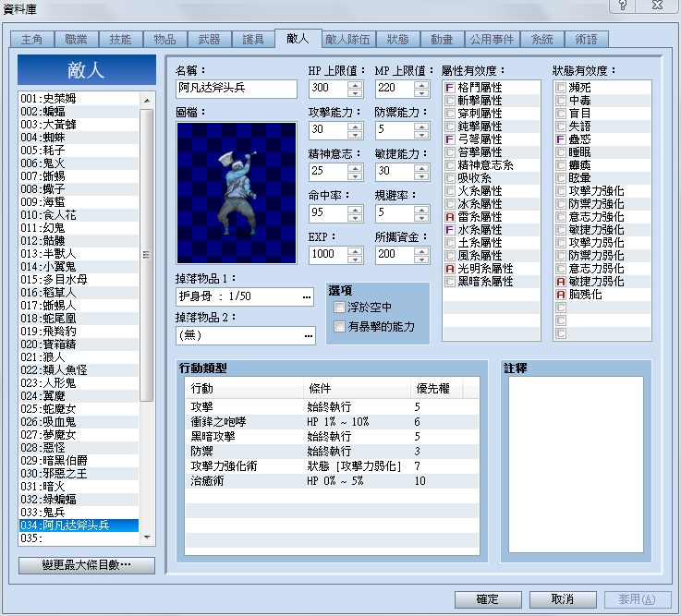681x616 pixels.
Task: Cycle the 水系屬性 effectiveness rank icon
Action: pyautogui.click(x=449, y=230)
